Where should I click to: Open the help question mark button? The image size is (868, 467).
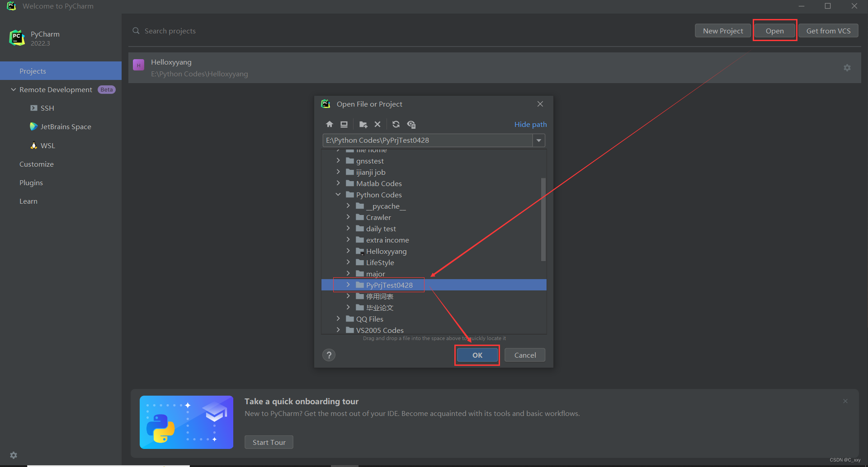tap(329, 355)
